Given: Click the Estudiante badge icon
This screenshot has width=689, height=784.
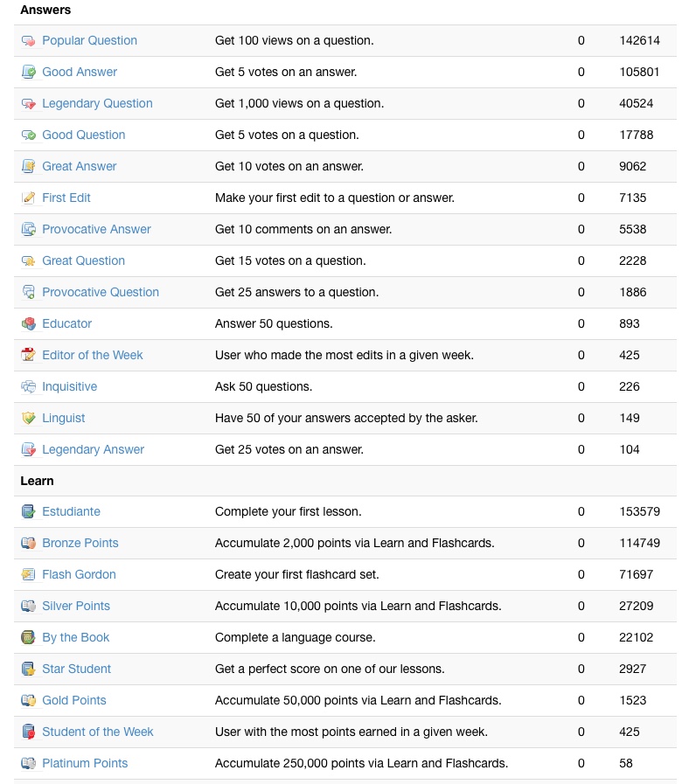Looking at the screenshot, I should (x=28, y=512).
